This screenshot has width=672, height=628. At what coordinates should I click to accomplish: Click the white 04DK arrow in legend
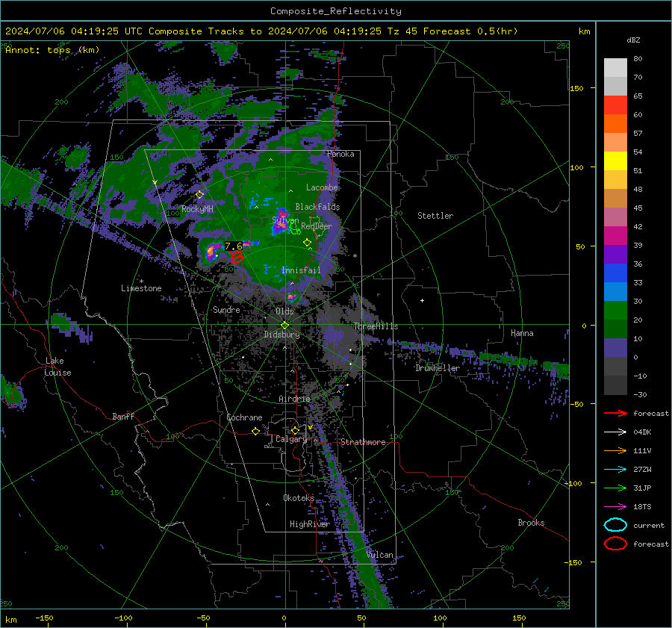(x=615, y=432)
